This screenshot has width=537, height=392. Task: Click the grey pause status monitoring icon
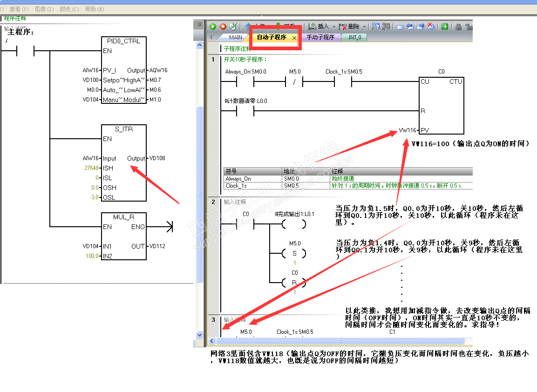pyautogui.click(x=386, y=27)
